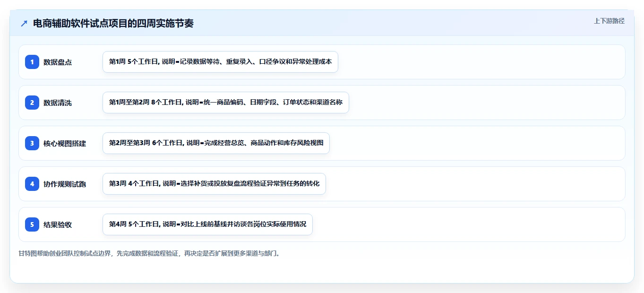Select the 协作规则试跑 step label
This screenshot has width=644, height=293.
(x=65, y=184)
